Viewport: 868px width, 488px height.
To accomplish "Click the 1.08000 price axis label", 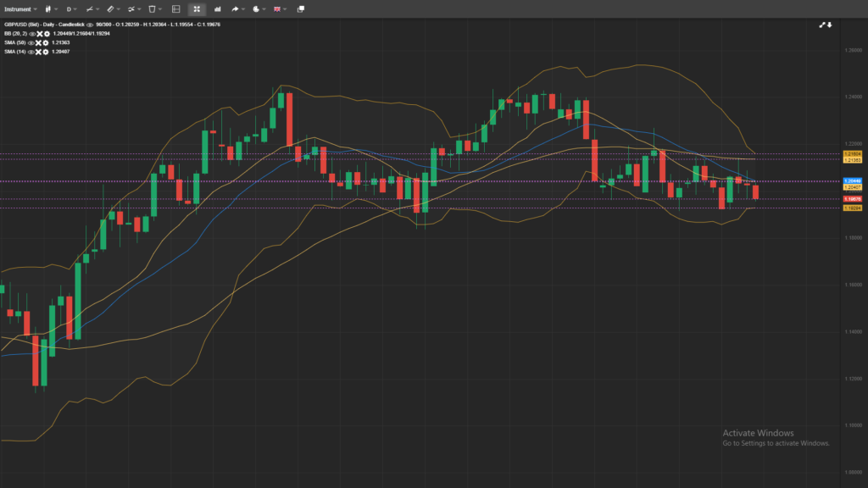I will click(x=853, y=473).
